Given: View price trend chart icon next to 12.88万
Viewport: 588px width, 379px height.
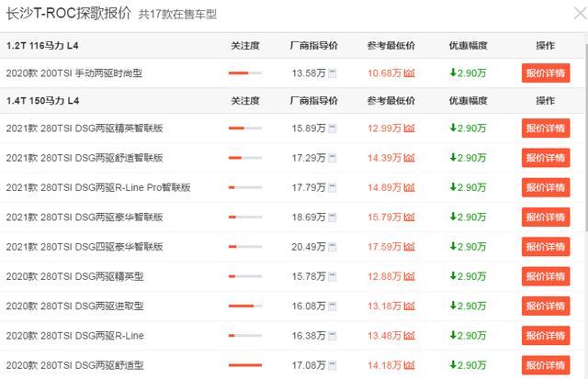Looking at the screenshot, I should [410, 276].
